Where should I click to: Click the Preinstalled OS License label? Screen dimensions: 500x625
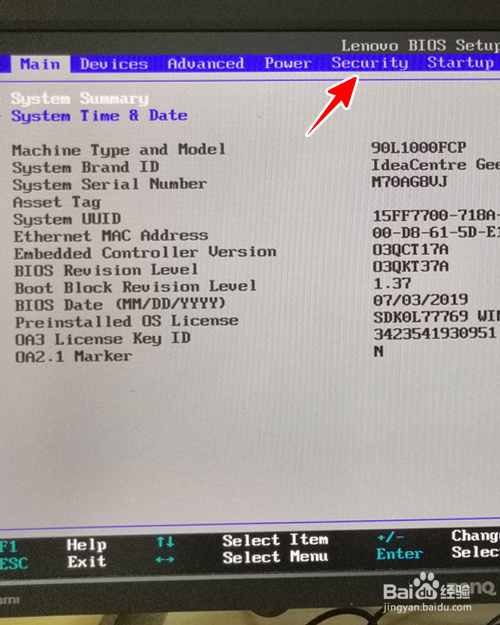(x=127, y=322)
